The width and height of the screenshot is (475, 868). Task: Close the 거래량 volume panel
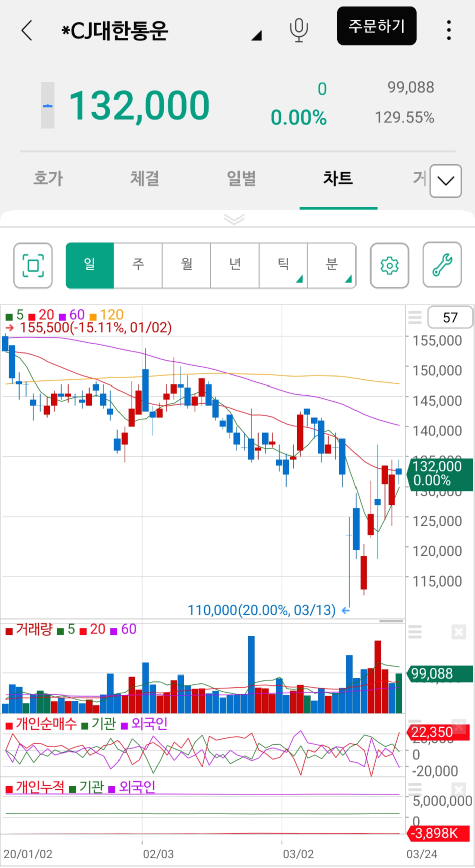pyautogui.click(x=459, y=632)
